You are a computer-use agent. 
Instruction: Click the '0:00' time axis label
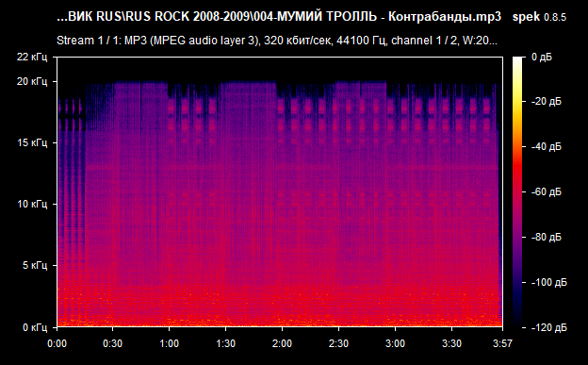pyautogui.click(x=57, y=343)
